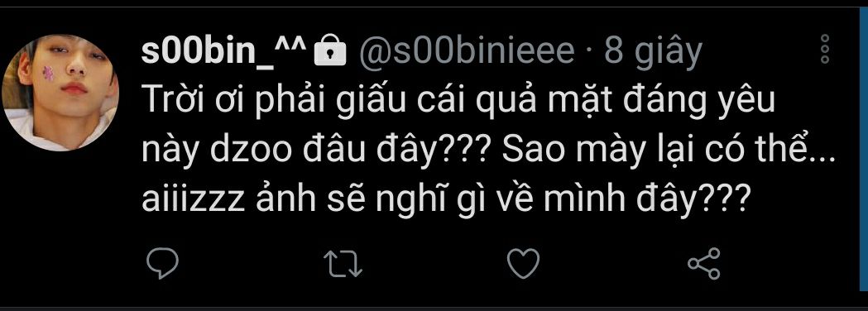This screenshot has height=311, width=868.
Task: Click the pink sticker on the avatar's cheek
Action: [49, 73]
